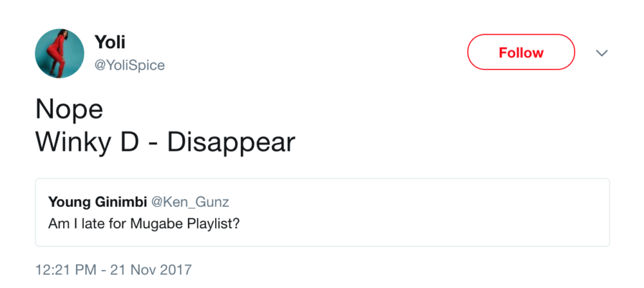
Task: Select the @Ken_Gunz handle
Action: click(190, 202)
